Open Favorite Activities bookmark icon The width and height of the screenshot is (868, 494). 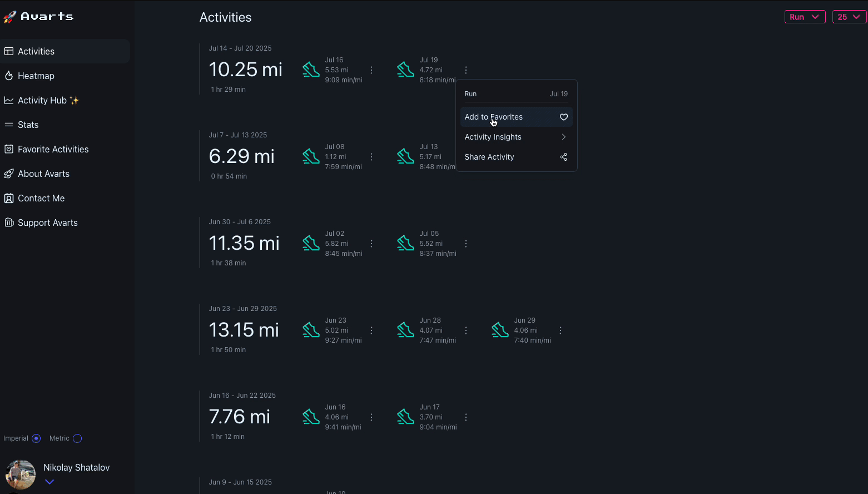[9, 149]
